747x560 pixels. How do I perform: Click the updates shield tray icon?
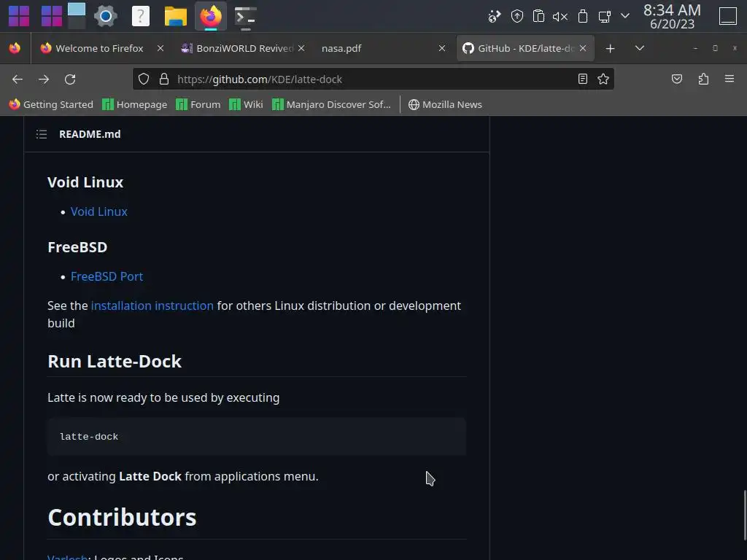click(517, 16)
